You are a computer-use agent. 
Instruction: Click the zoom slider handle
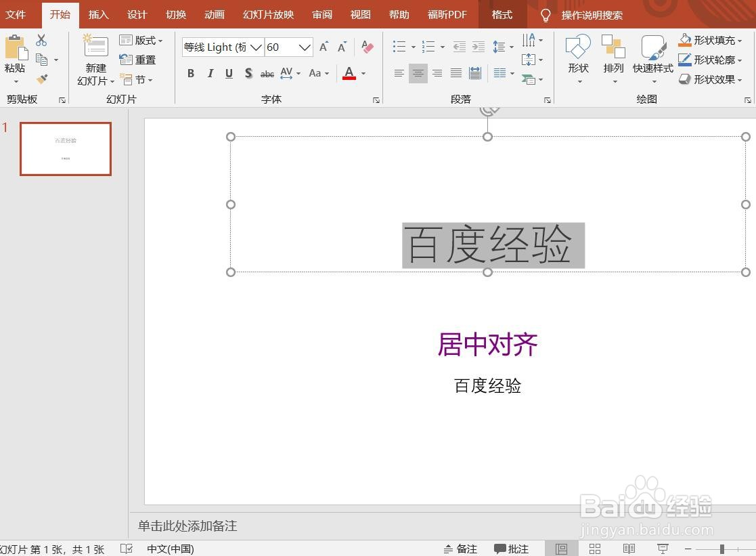721,549
